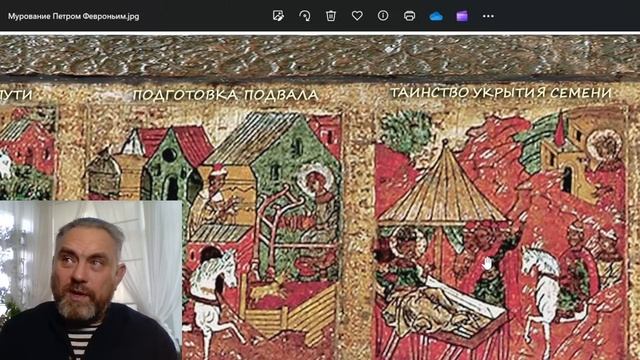Viewport: 640px width, 360px height.
Task: Open OneDrive cloud icon in toolbar
Action: (436, 16)
